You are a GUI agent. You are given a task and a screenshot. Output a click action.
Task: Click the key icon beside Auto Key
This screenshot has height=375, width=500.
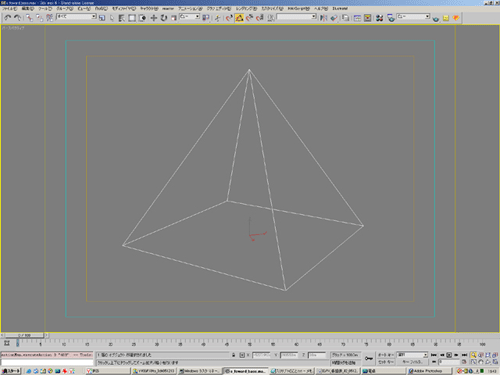(369, 358)
